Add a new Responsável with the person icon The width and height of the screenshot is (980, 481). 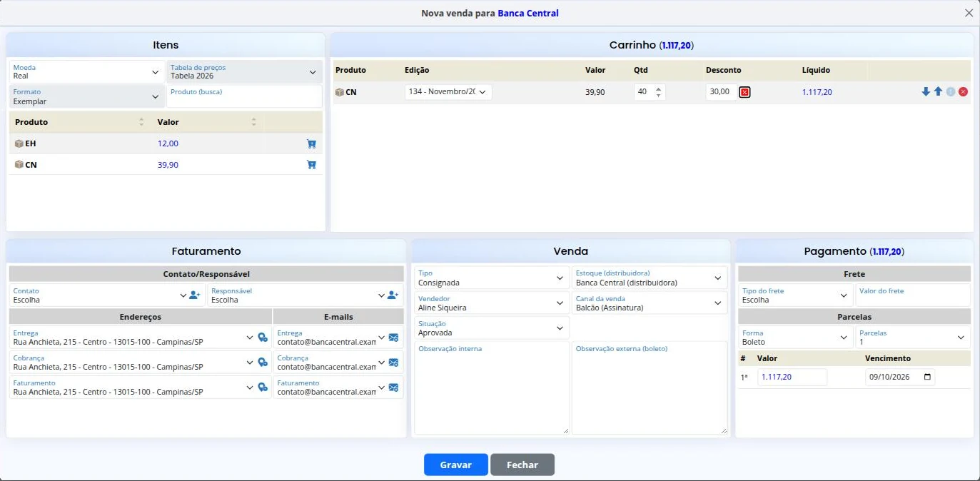click(x=393, y=295)
